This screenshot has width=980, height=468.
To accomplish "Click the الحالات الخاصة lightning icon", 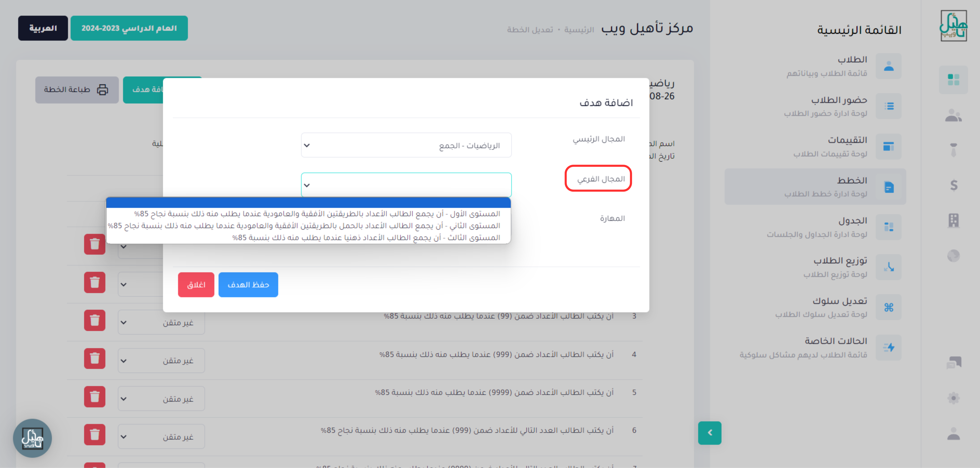I will click(888, 348).
